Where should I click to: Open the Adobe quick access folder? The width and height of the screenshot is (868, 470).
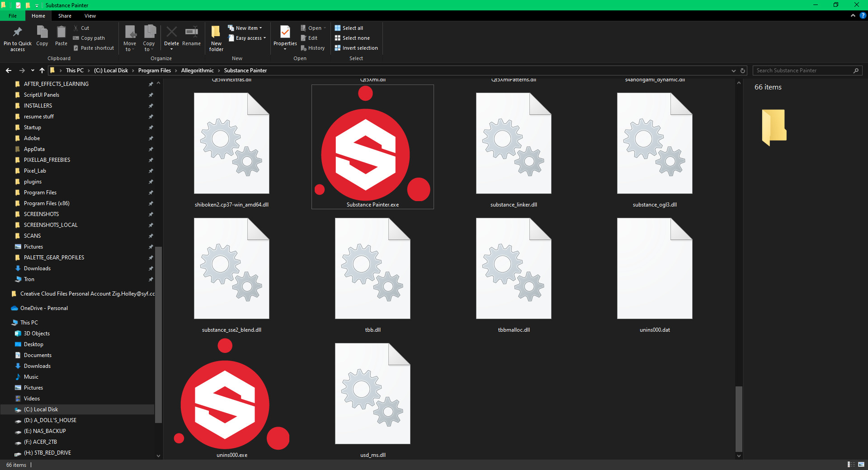(x=32, y=138)
